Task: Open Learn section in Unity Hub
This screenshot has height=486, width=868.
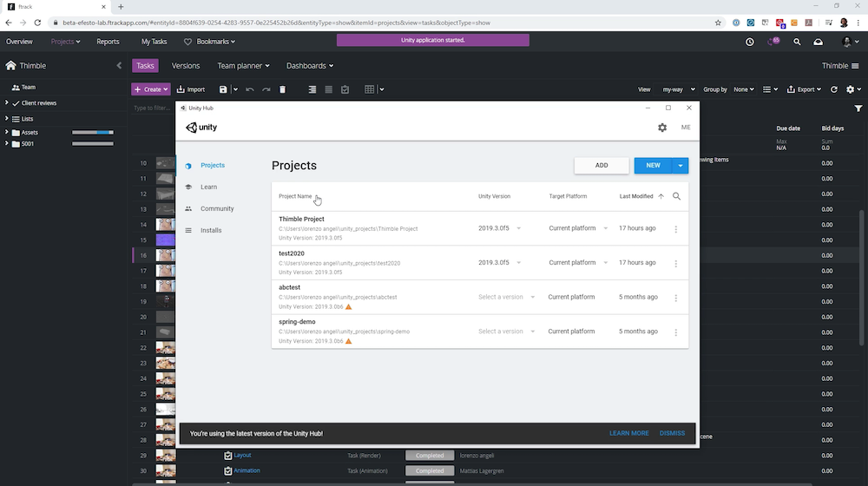Action: (208, 187)
